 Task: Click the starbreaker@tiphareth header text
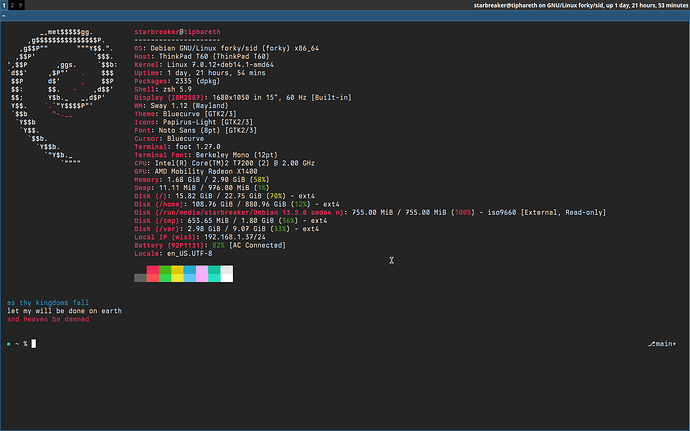pos(177,32)
